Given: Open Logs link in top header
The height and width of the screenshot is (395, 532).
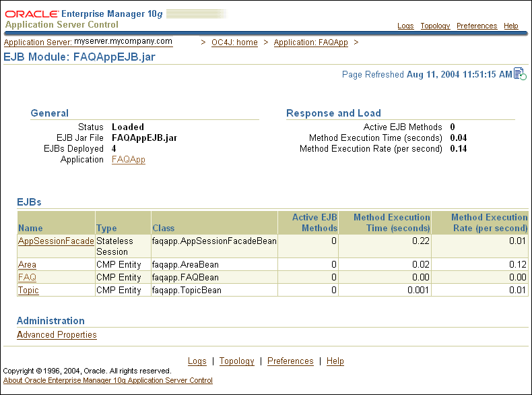Looking at the screenshot, I should pos(405,26).
